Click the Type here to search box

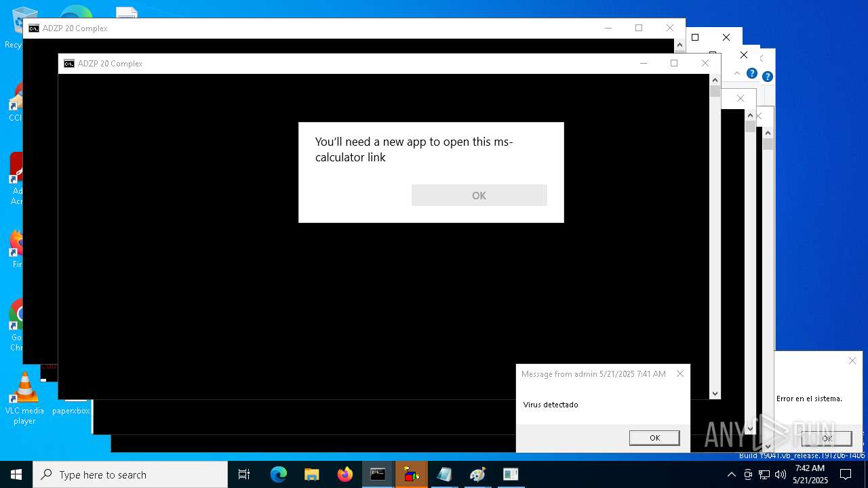pyautogui.click(x=130, y=474)
